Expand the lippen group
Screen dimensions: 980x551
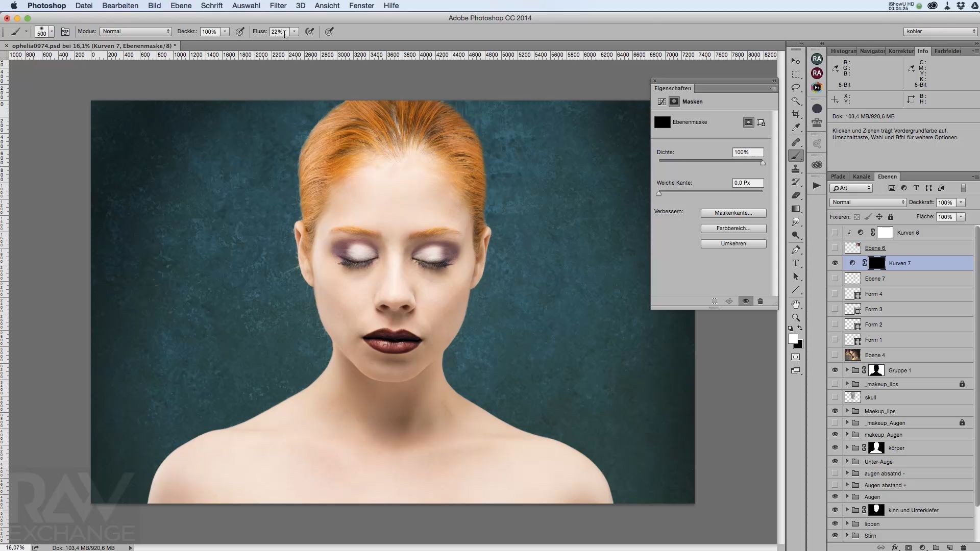coord(847,524)
